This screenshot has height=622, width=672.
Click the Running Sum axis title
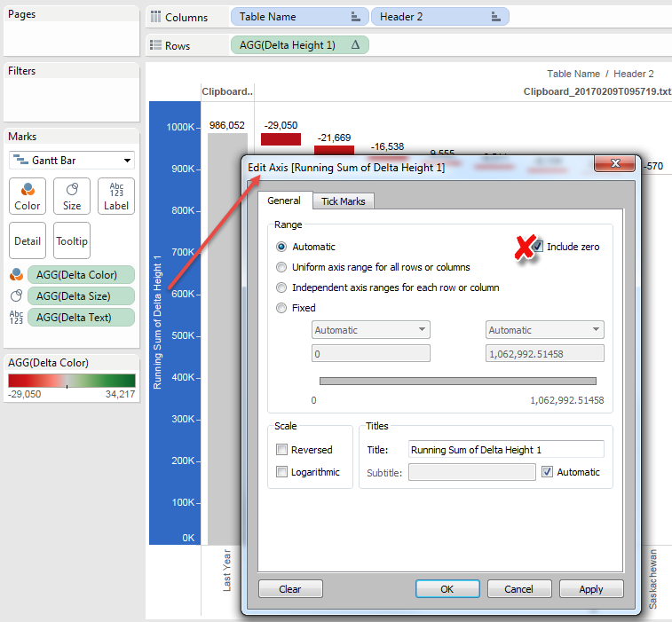157,322
